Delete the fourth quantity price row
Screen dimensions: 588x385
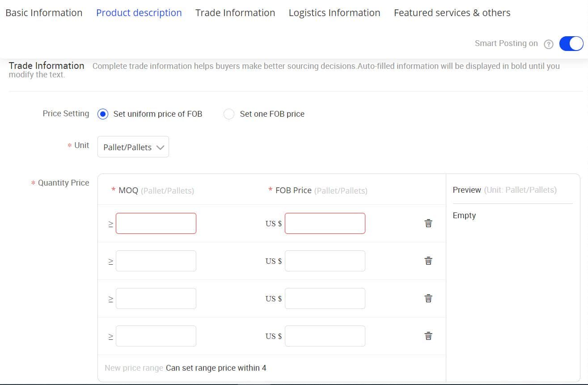click(428, 336)
